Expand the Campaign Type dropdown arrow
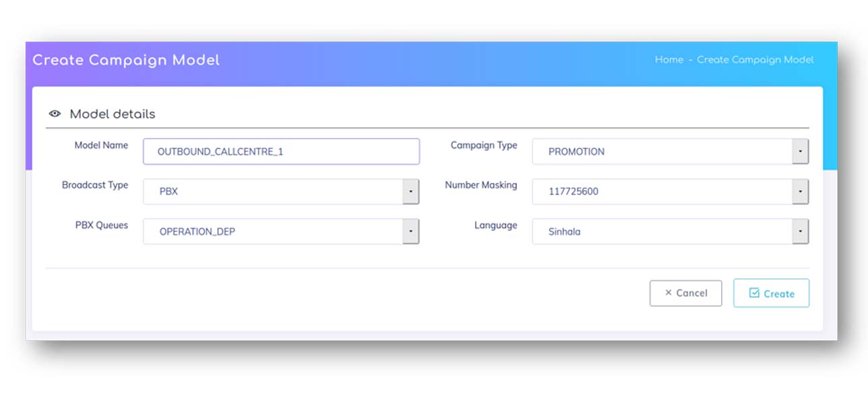The height and width of the screenshot is (404, 868). click(x=800, y=151)
